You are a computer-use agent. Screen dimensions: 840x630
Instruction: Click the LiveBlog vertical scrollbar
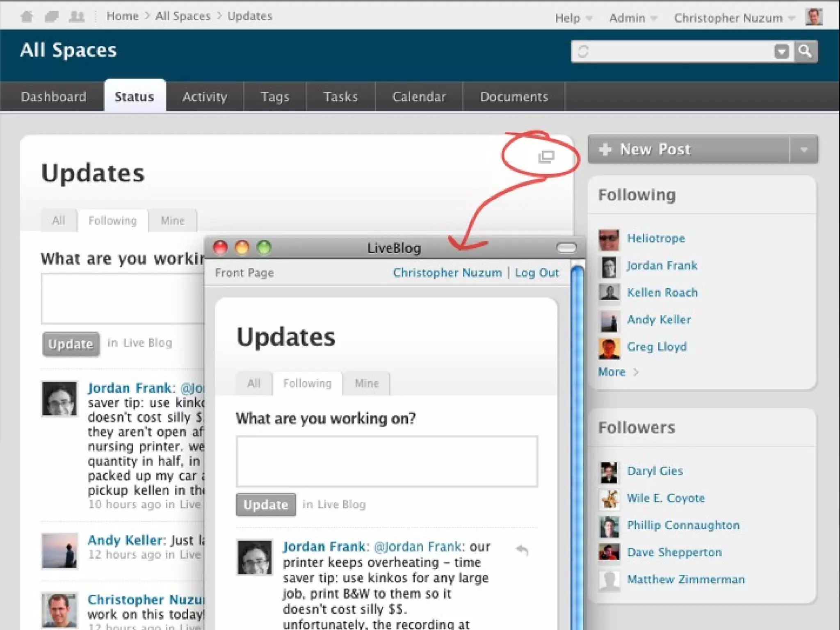(577, 410)
